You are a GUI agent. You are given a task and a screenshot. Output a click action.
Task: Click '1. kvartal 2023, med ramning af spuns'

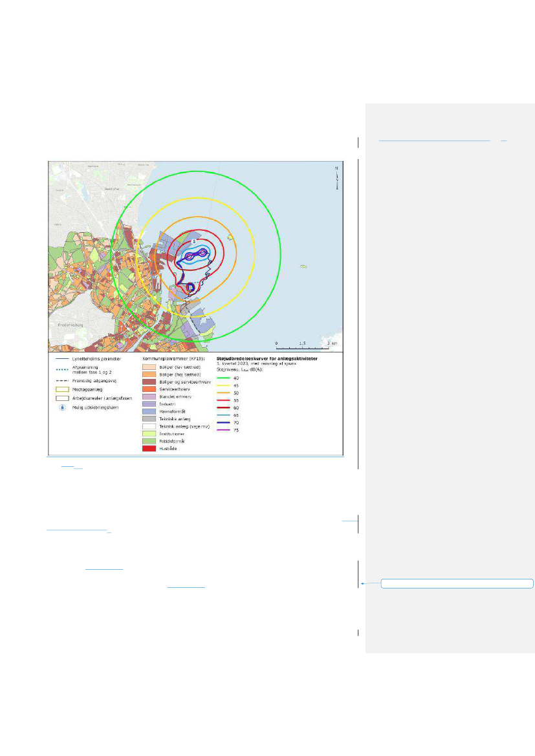tap(256, 363)
